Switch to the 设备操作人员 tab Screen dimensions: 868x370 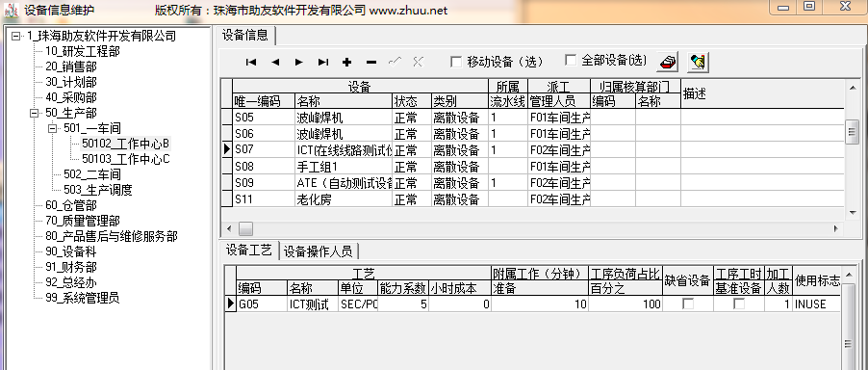click(319, 251)
